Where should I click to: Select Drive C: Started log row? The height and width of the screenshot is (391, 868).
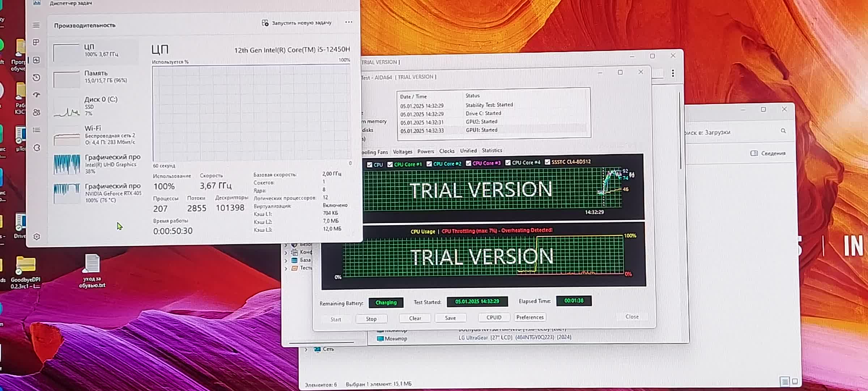click(x=494, y=113)
